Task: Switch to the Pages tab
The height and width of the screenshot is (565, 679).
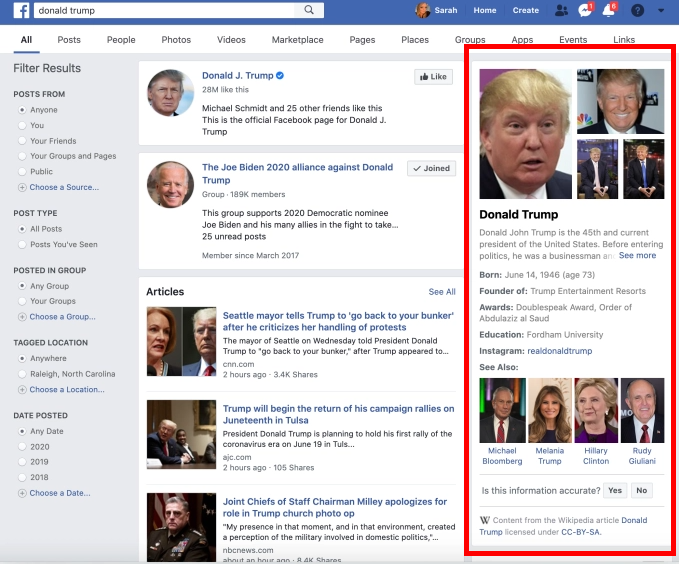Action: (362, 40)
